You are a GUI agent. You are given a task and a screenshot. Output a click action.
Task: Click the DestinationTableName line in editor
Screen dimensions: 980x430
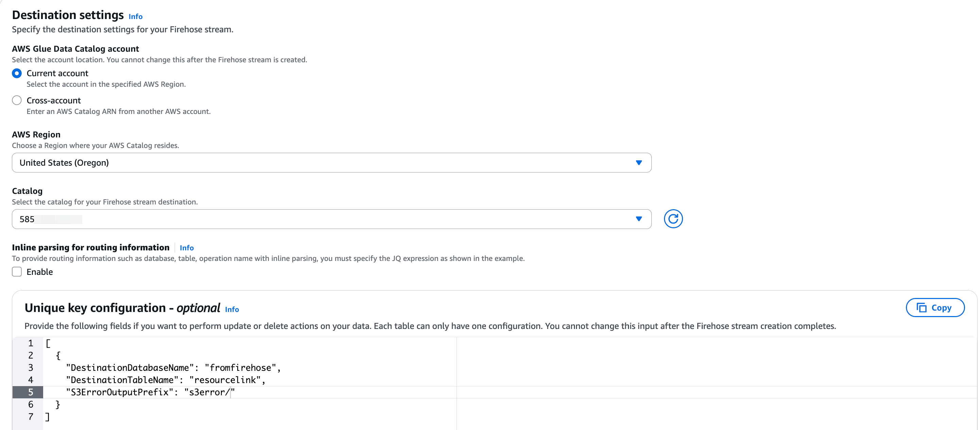click(x=165, y=380)
